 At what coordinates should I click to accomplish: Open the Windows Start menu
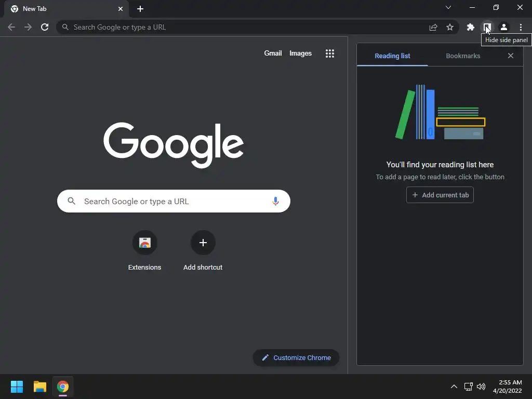(x=17, y=387)
